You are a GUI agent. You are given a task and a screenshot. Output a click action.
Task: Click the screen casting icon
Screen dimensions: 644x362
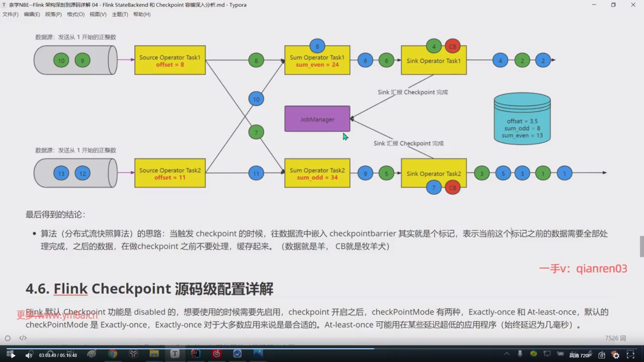point(547,354)
